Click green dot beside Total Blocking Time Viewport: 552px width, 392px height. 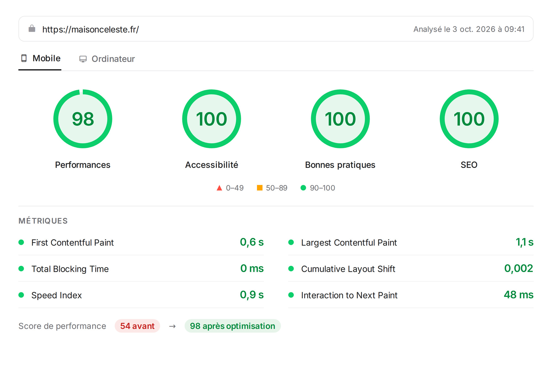[x=21, y=269]
